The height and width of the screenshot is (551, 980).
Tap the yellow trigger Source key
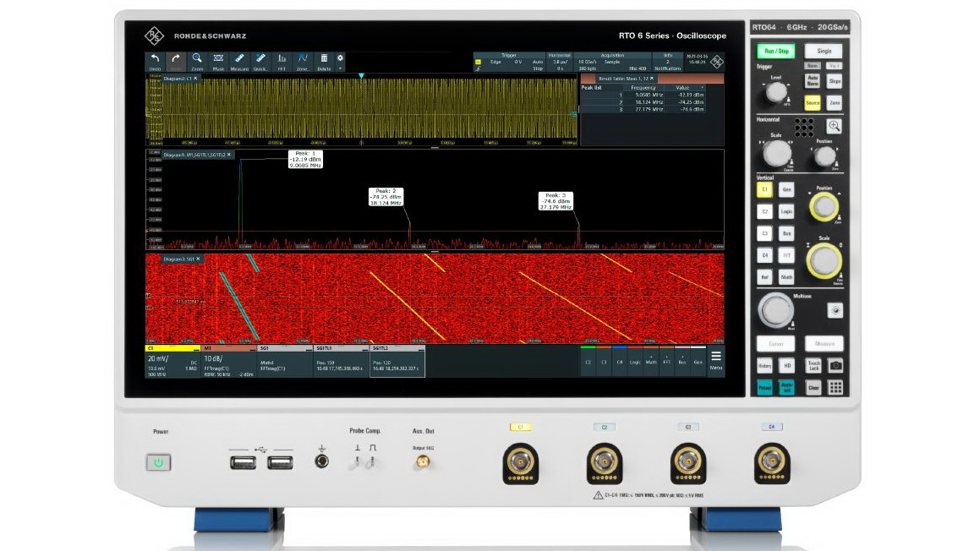(813, 102)
